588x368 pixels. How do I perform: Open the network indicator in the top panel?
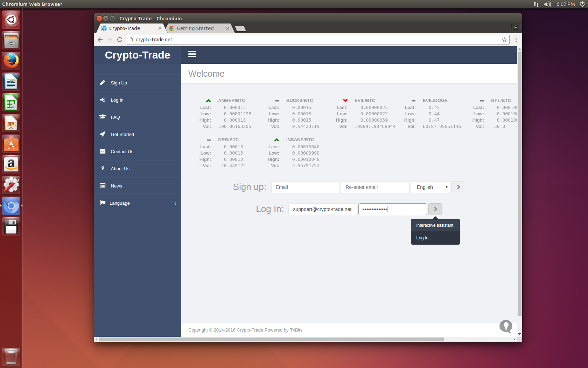[x=536, y=4]
